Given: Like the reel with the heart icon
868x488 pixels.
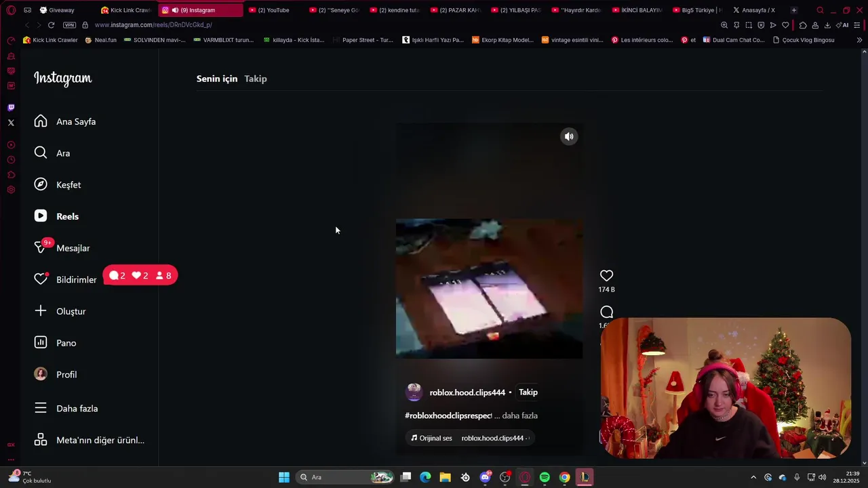Looking at the screenshot, I should pos(606,275).
